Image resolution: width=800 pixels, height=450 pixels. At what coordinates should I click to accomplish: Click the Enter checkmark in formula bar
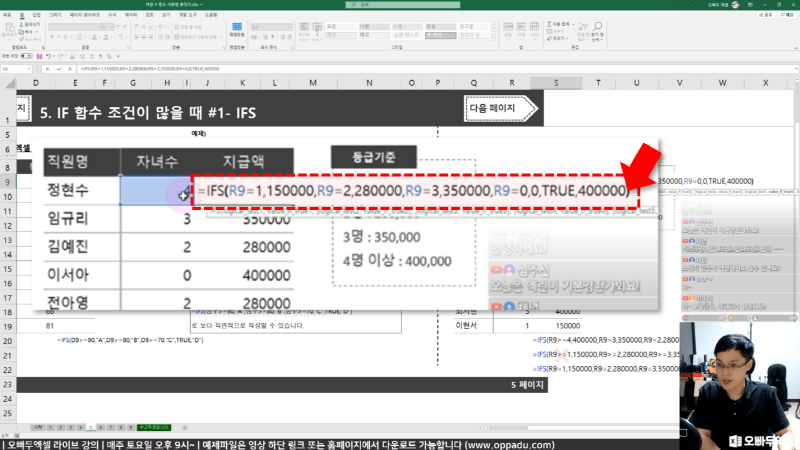[x=59, y=69]
